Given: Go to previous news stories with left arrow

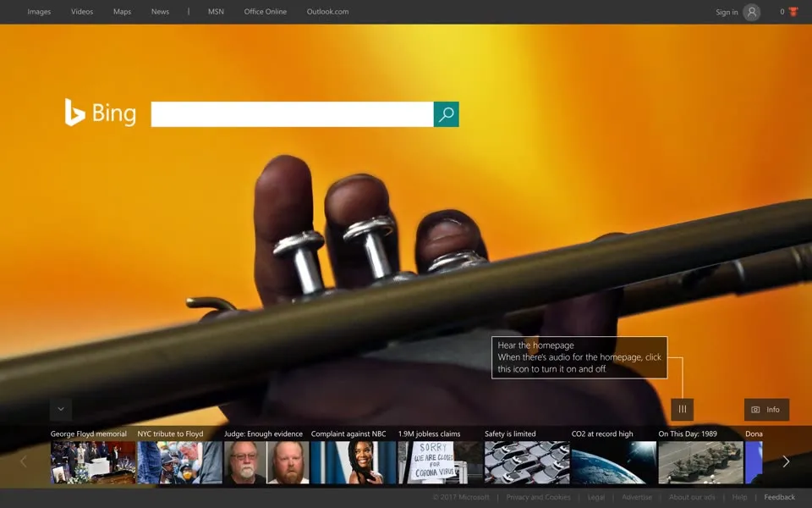Looking at the screenshot, I should [x=24, y=461].
